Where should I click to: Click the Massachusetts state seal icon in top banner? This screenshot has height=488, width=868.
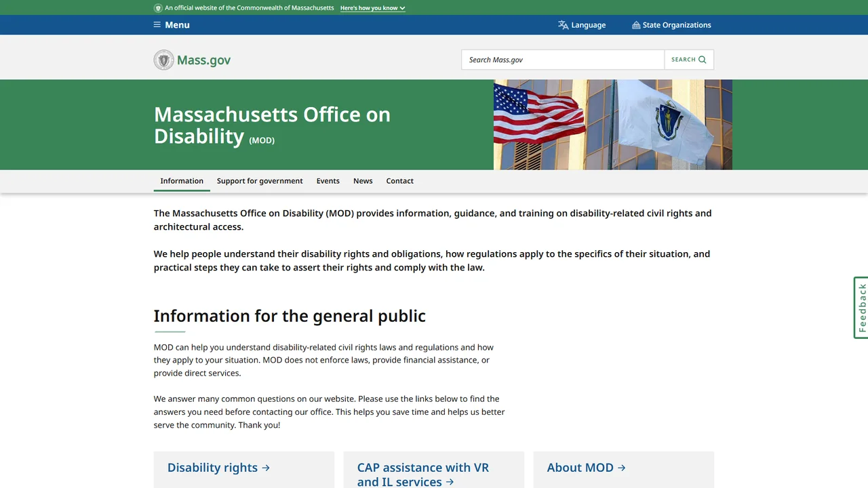[158, 8]
